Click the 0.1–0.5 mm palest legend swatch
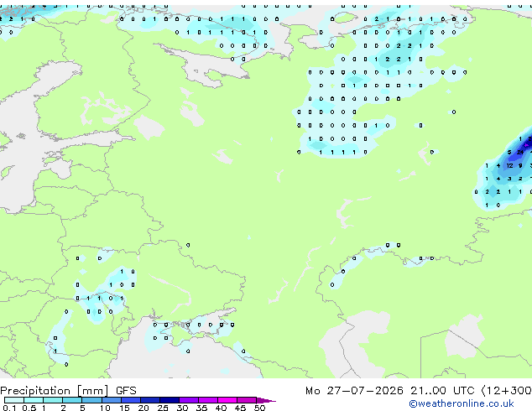The height and width of the screenshot is (411, 532). pyautogui.click(x=14, y=400)
